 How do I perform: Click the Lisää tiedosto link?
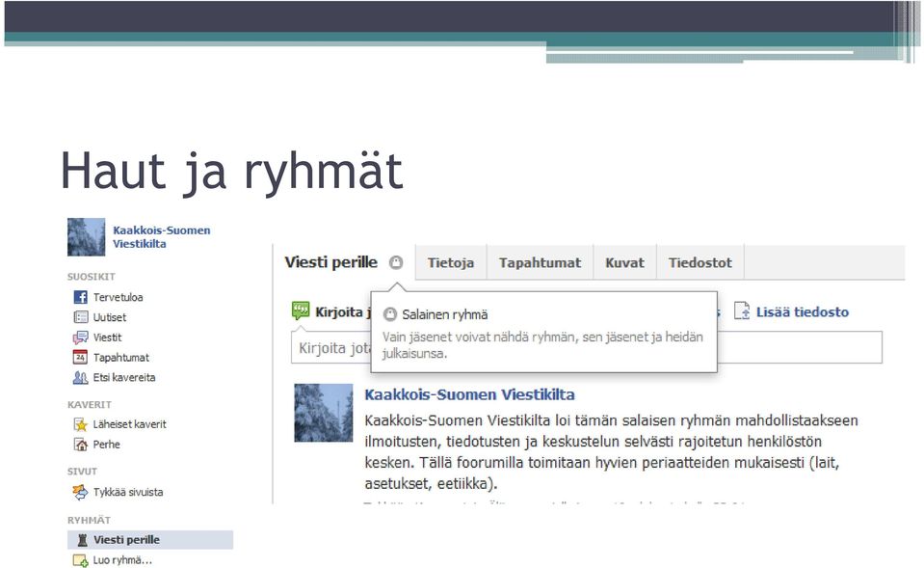(x=803, y=312)
